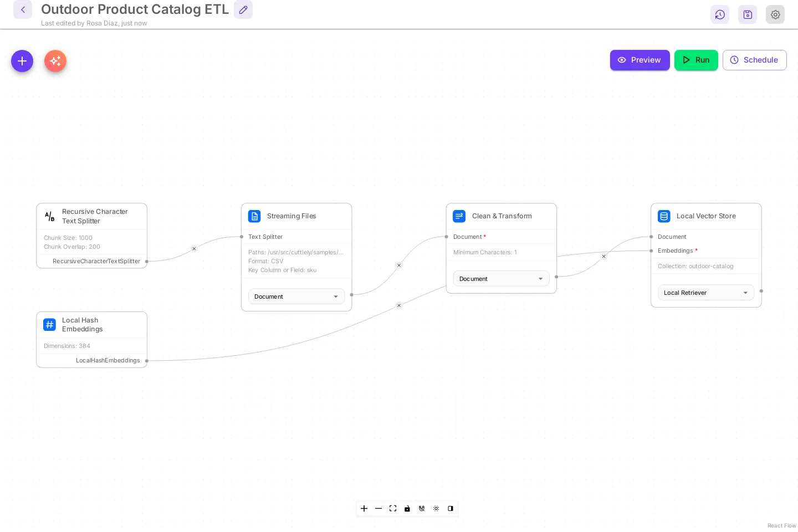This screenshot has height=532, width=798.
Task: Click the Streaming Files node icon
Action: [254, 216]
